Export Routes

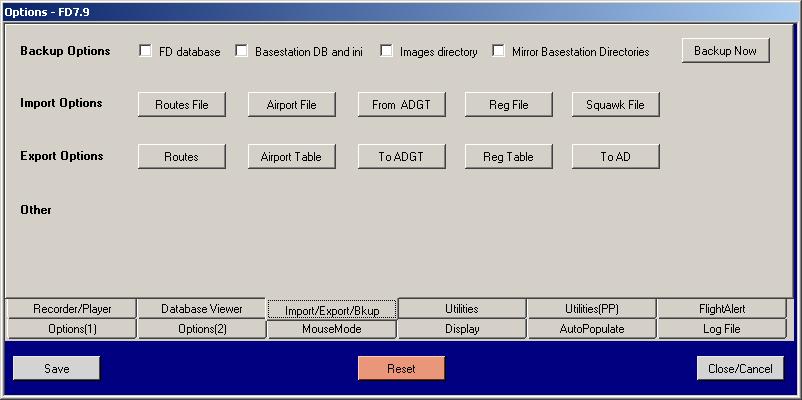coord(182,157)
